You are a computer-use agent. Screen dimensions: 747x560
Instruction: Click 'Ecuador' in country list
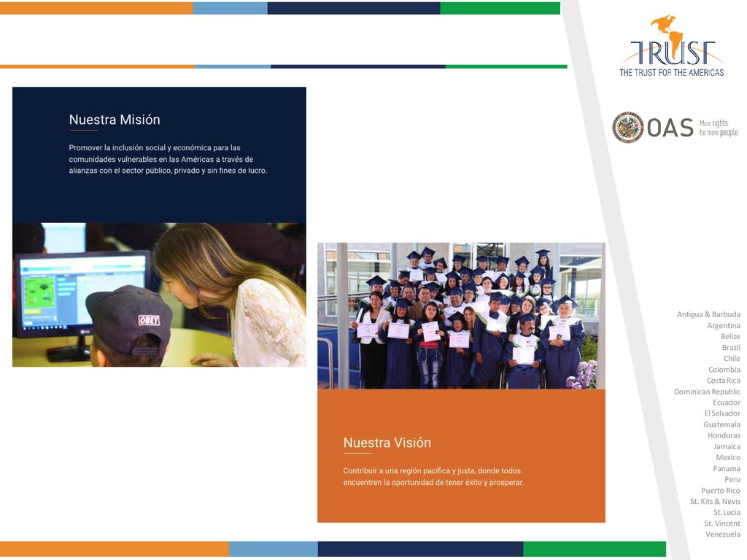[727, 402]
